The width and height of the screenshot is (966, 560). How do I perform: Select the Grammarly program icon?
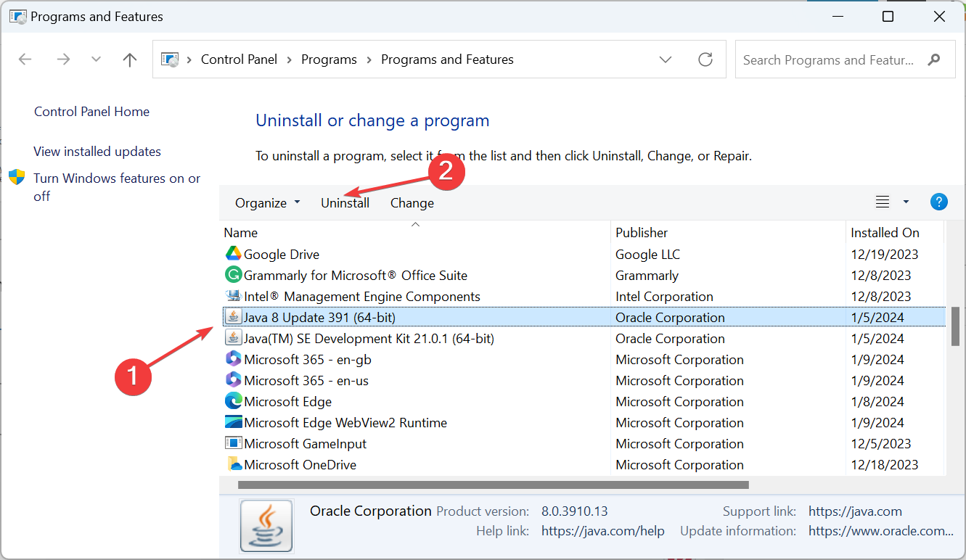(x=233, y=275)
